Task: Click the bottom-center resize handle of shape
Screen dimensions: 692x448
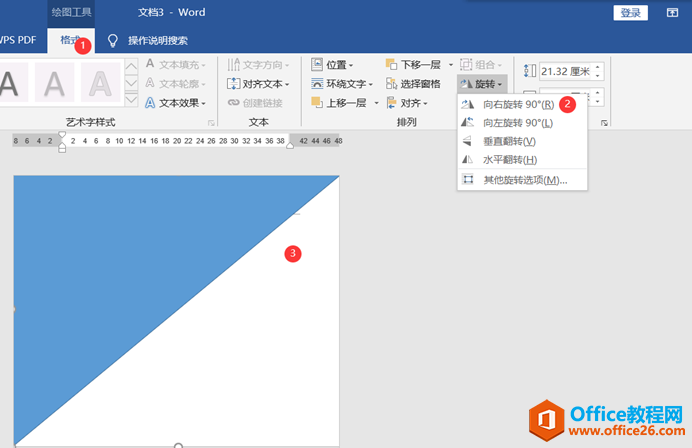Action: click(178, 446)
